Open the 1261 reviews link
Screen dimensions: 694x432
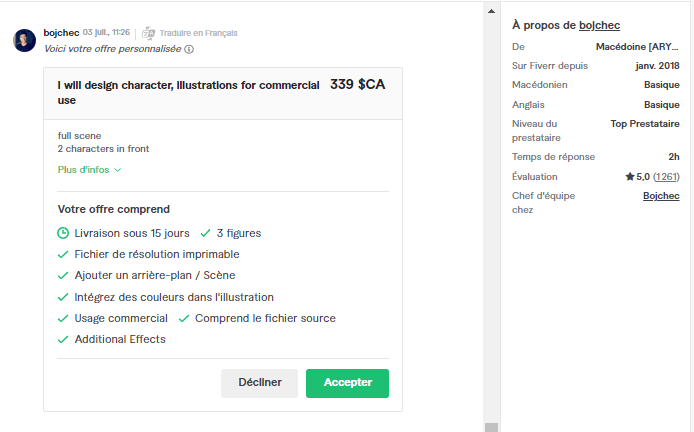click(666, 176)
